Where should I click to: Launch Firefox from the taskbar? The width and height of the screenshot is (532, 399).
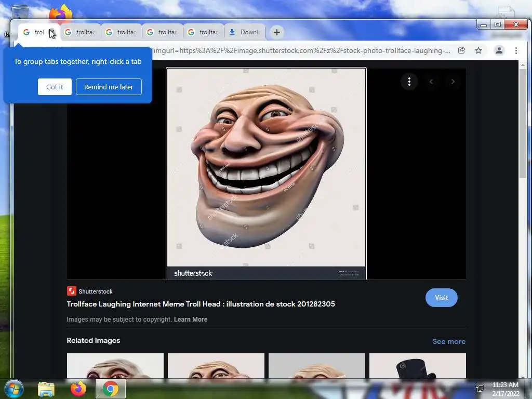pos(78,389)
